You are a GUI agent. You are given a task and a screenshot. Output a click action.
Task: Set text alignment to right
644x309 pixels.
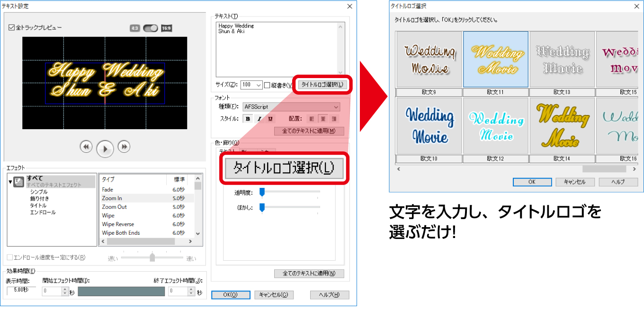pyautogui.click(x=333, y=119)
